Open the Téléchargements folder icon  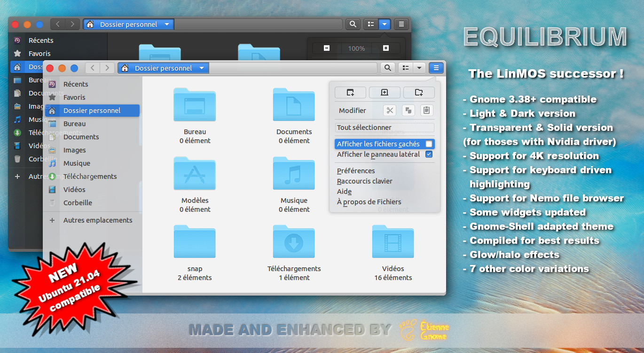294,241
